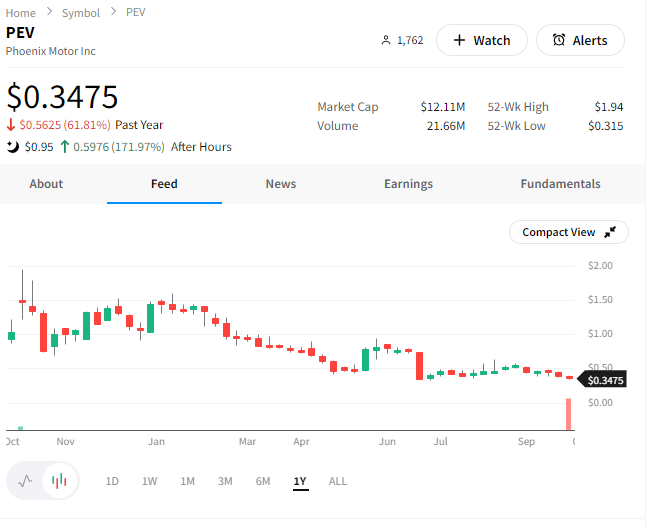Click the large red volume bar
This screenshot has height=530, width=647.
coord(569,414)
